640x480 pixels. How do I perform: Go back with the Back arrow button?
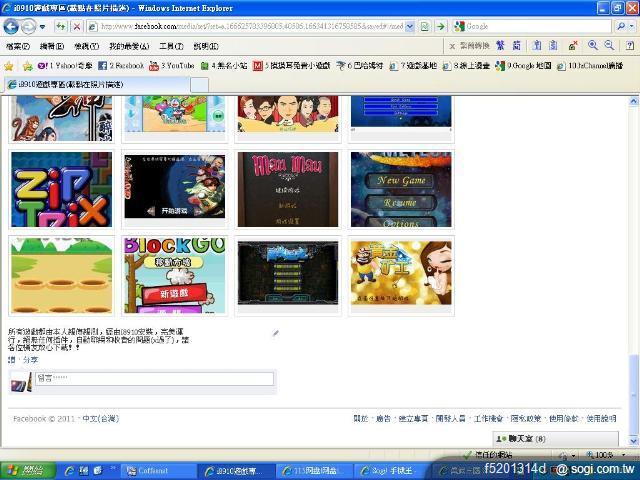11,27
